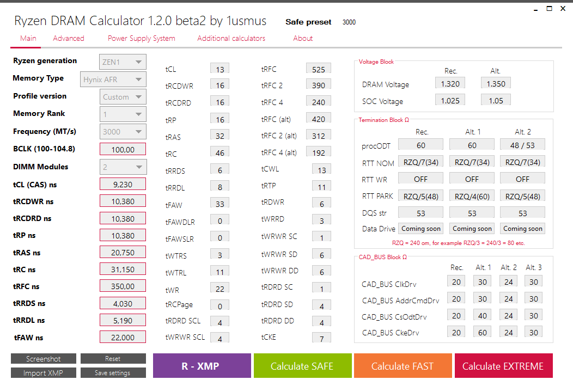Click the tRAS value 32
Screen dimensions: 573x392
[x=220, y=136]
